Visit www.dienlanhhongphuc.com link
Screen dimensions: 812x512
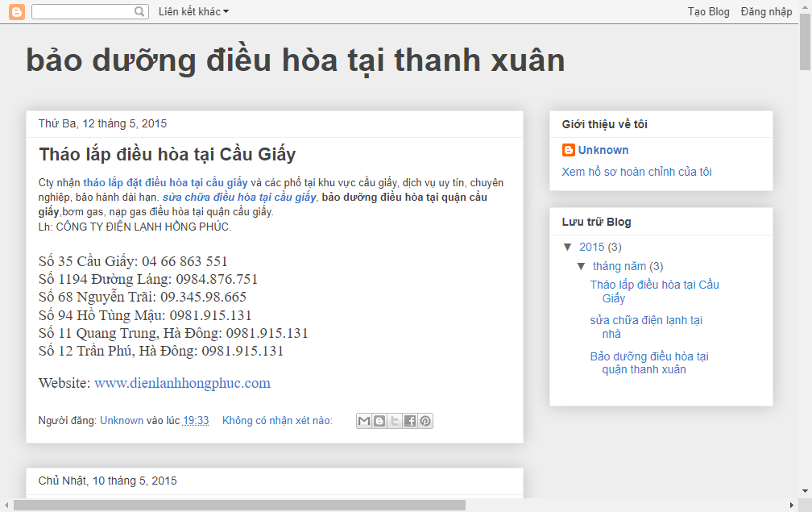182,383
